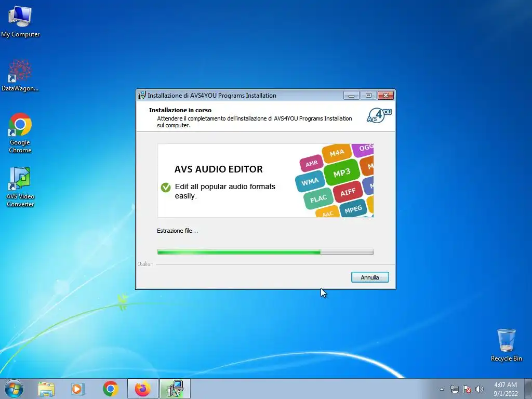The width and height of the screenshot is (532, 399).
Task: Click the installer maximize button
Action: click(368, 96)
